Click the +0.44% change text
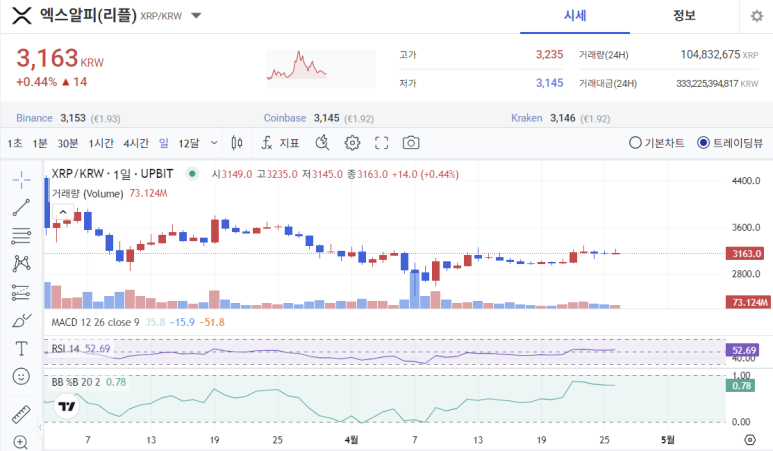The width and height of the screenshot is (773, 451). click(x=36, y=82)
